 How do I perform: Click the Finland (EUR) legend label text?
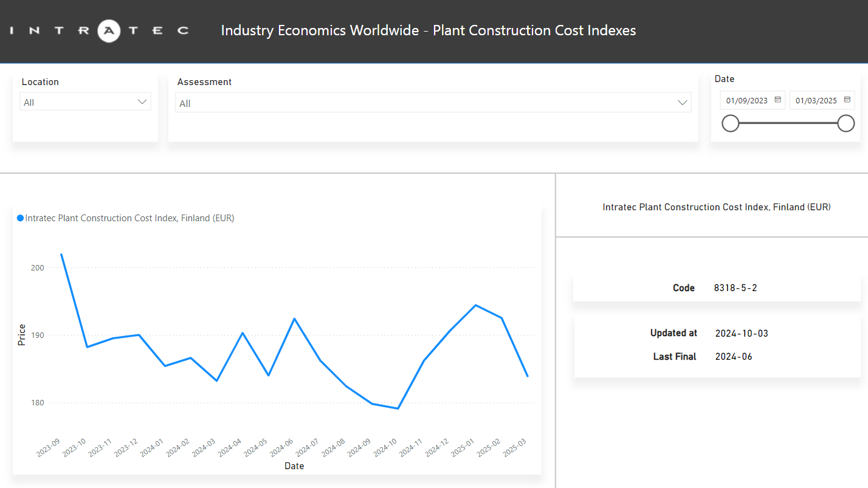129,218
